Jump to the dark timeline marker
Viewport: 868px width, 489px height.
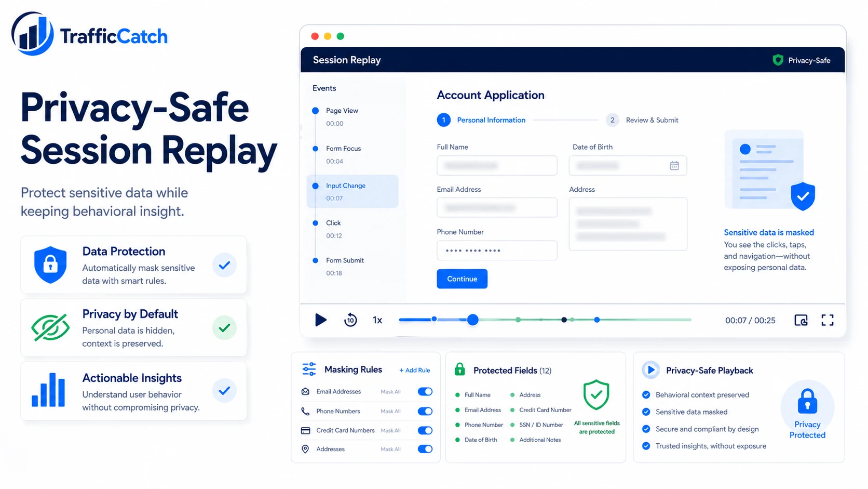point(564,320)
